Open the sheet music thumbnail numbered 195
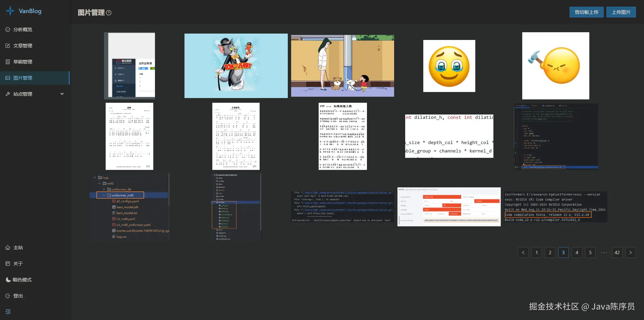644x320 pixels. [342, 136]
